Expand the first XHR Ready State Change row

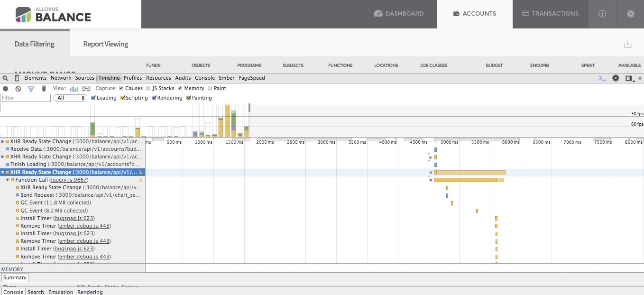[3, 141]
